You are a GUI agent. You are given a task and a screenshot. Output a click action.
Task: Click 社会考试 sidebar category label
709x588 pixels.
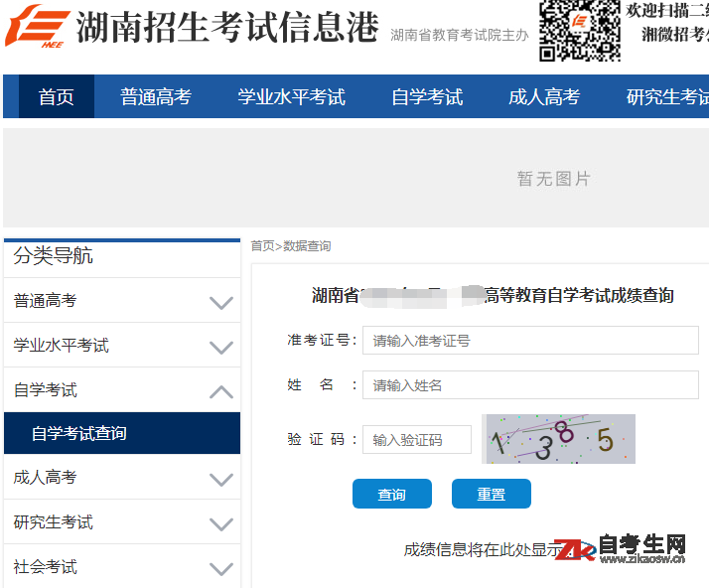coord(46,567)
